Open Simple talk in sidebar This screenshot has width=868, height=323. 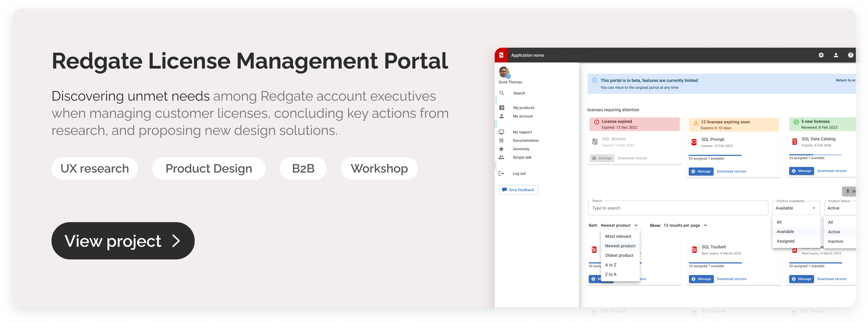522,158
